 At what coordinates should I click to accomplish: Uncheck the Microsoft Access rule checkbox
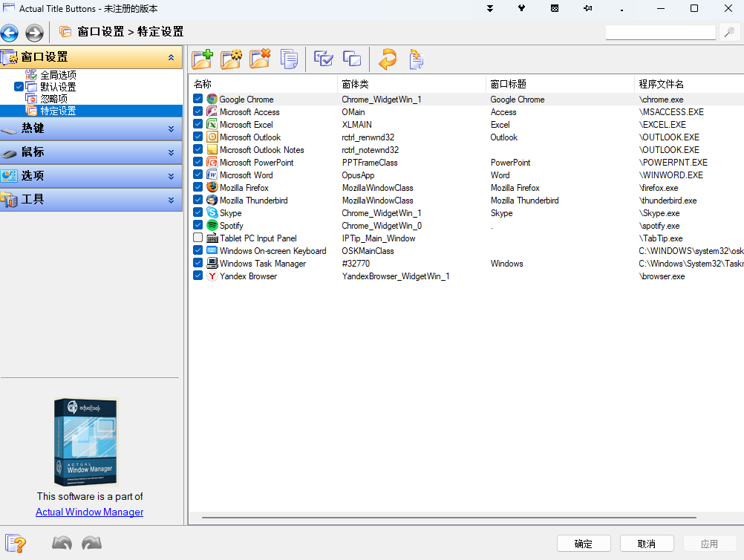(198, 111)
